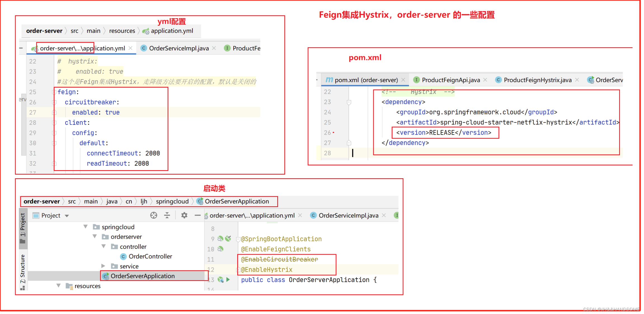
Task: Open the 1: Project side tool tab
Action: tap(23, 228)
